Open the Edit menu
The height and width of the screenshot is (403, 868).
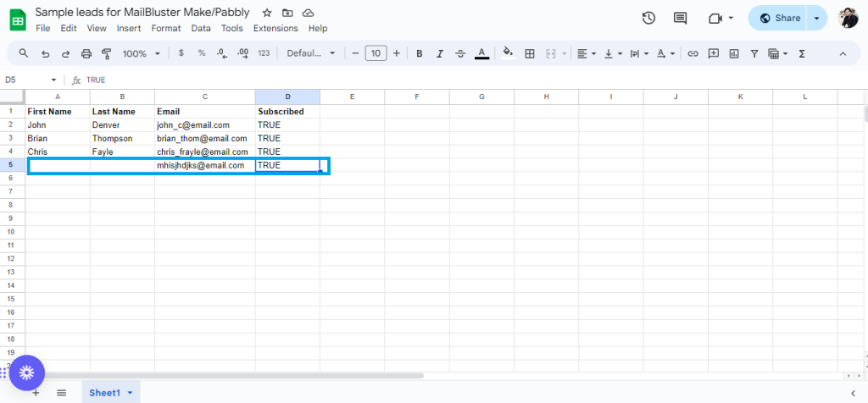pyautogui.click(x=69, y=28)
